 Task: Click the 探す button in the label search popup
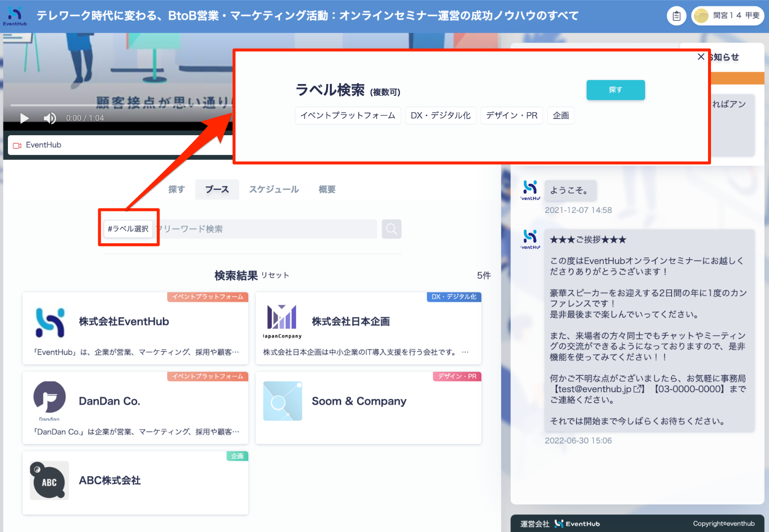616,90
